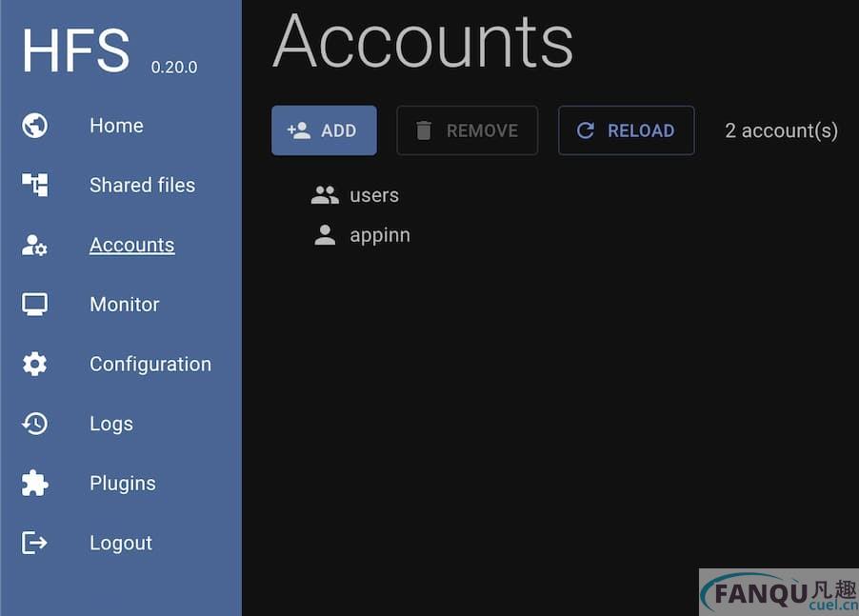Navigate to Configuration settings
Image resolution: width=859 pixels, height=616 pixels.
pyautogui.click(x=150, y=364)
